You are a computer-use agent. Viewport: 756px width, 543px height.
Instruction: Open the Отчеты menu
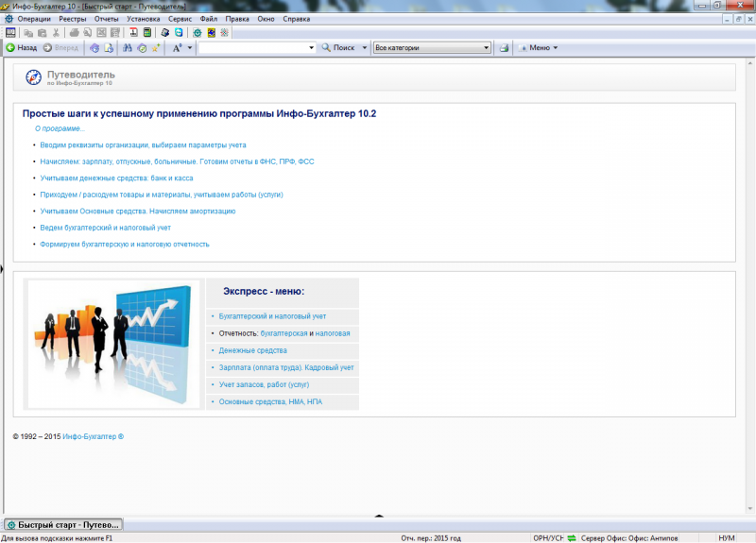click(x=106, y=19)
